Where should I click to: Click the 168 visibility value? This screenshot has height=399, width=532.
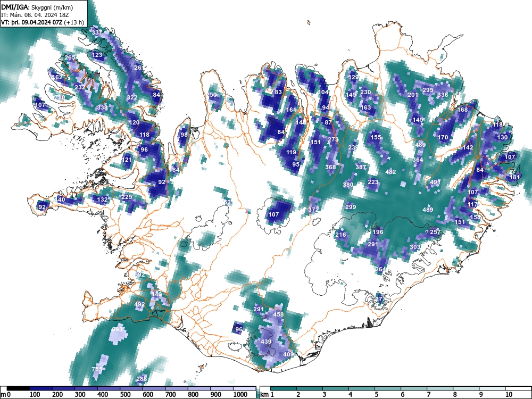[463, 110]
